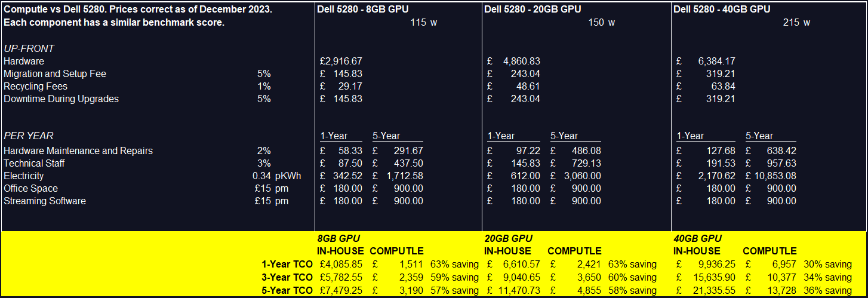Click the yellow '40GB GPU' summary heading
Screen dimensions: 868x298
[x=698, y=238]
